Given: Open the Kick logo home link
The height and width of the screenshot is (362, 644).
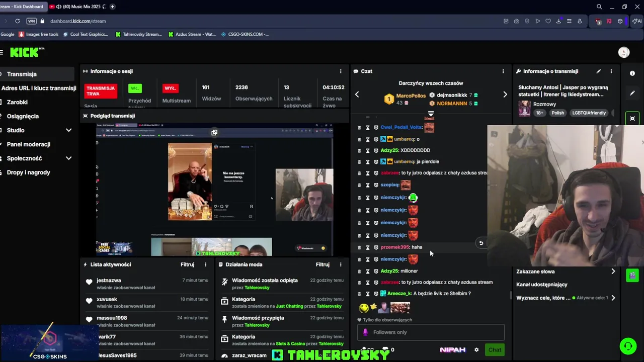Looking at the screenshot, I should pyautogui.click(x=27, y=52).
